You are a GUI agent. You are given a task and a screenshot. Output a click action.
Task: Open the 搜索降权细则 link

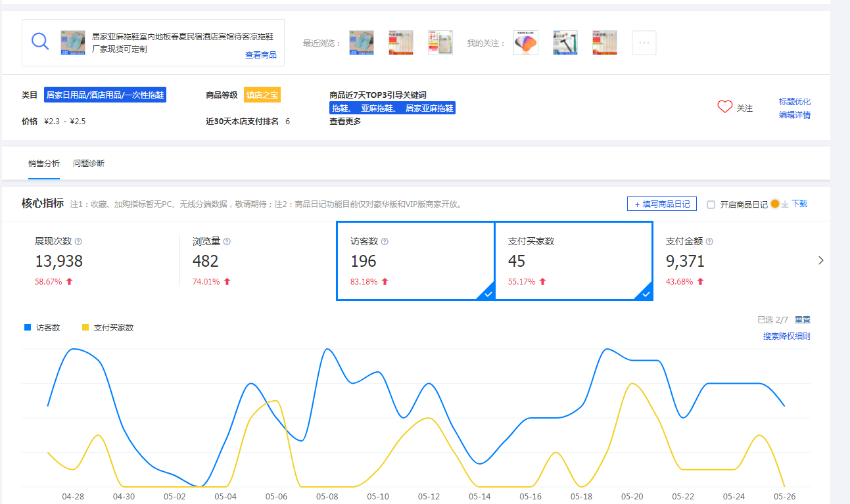(786, 336)
